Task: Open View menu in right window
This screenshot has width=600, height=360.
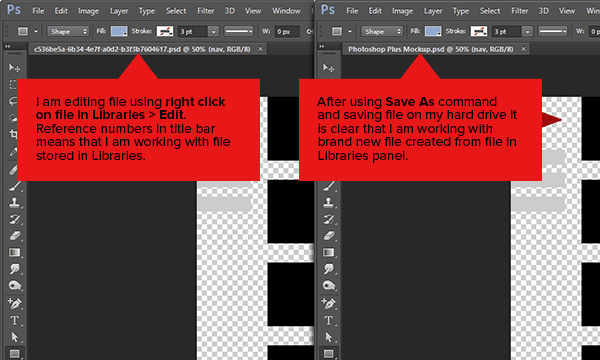Action: click(x=567, y=11)
